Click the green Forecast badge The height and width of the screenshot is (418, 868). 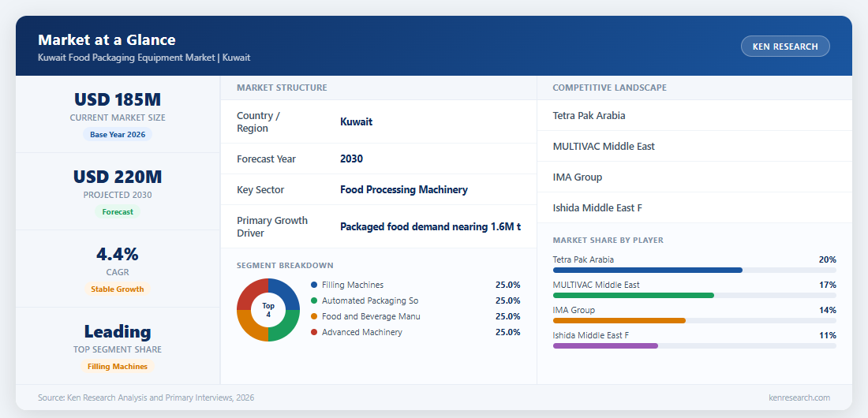tap(118, 211)
